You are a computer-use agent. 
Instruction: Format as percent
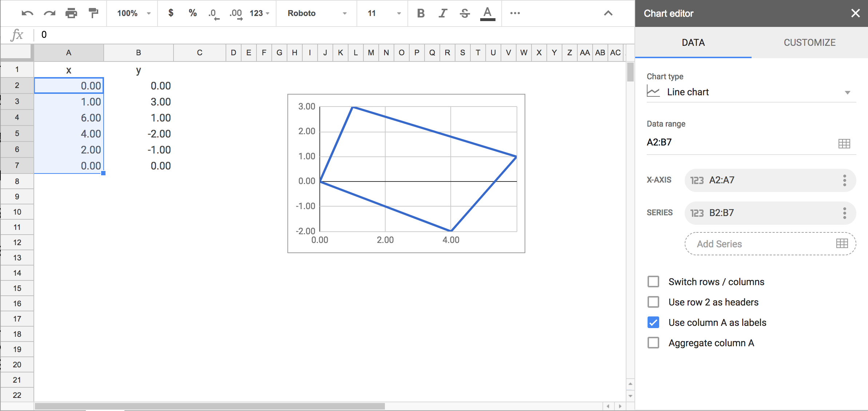192,13
